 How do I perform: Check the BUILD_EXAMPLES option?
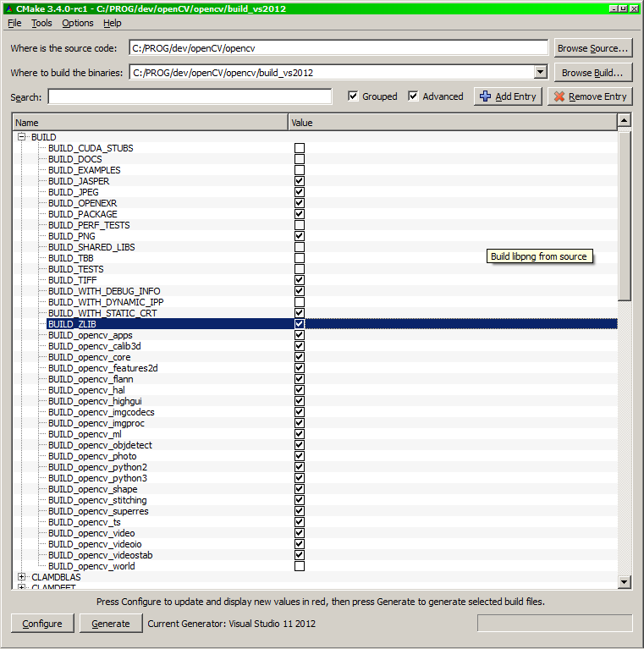300,170
